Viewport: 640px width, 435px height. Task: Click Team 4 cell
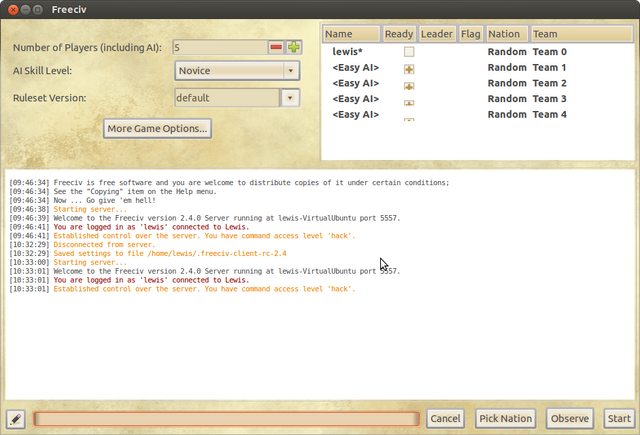coord(549,115)
